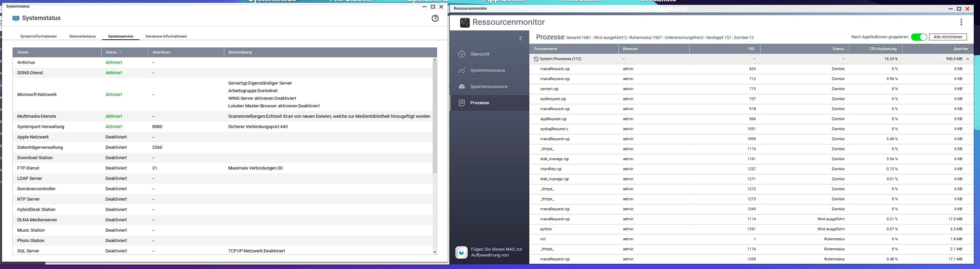This screenshot has height=269, width=980.
Task: Click the Beschreibung column header
Action: click(x=330, y=52)
